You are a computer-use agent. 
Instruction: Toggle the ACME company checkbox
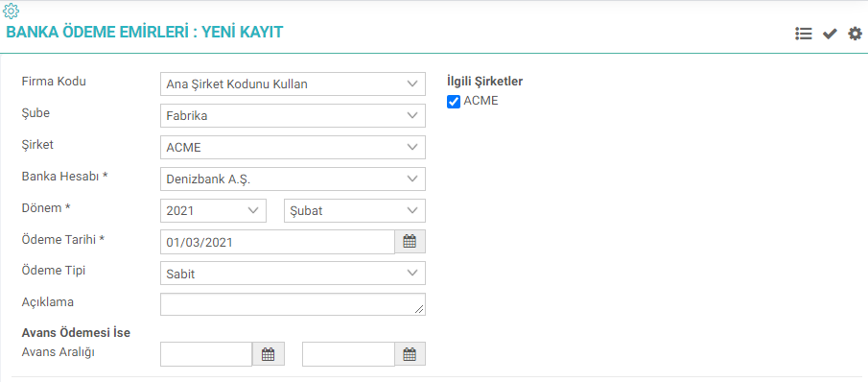[454, 102]
